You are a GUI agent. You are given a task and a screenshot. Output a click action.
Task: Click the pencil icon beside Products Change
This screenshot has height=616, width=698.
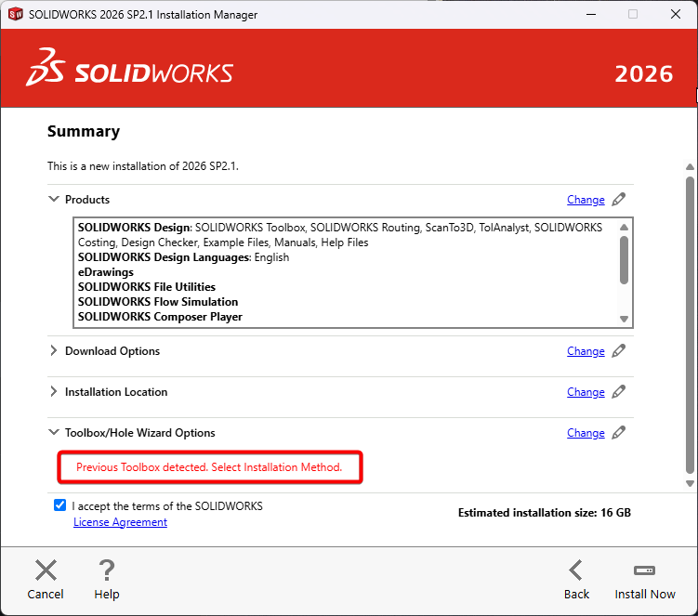[x=618, y=200]
